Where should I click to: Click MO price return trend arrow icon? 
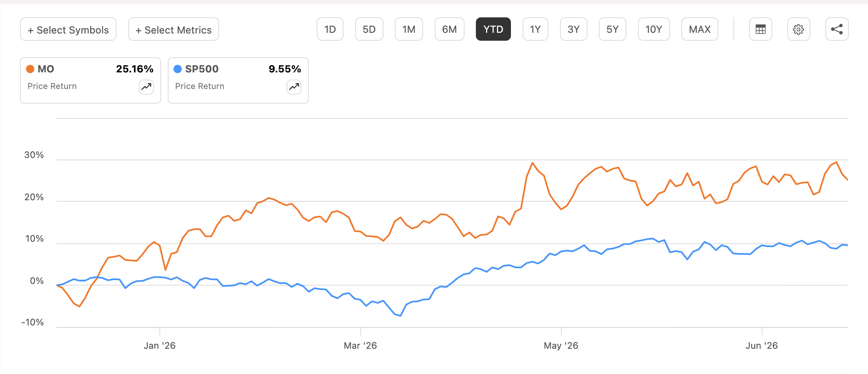[146, 87]
